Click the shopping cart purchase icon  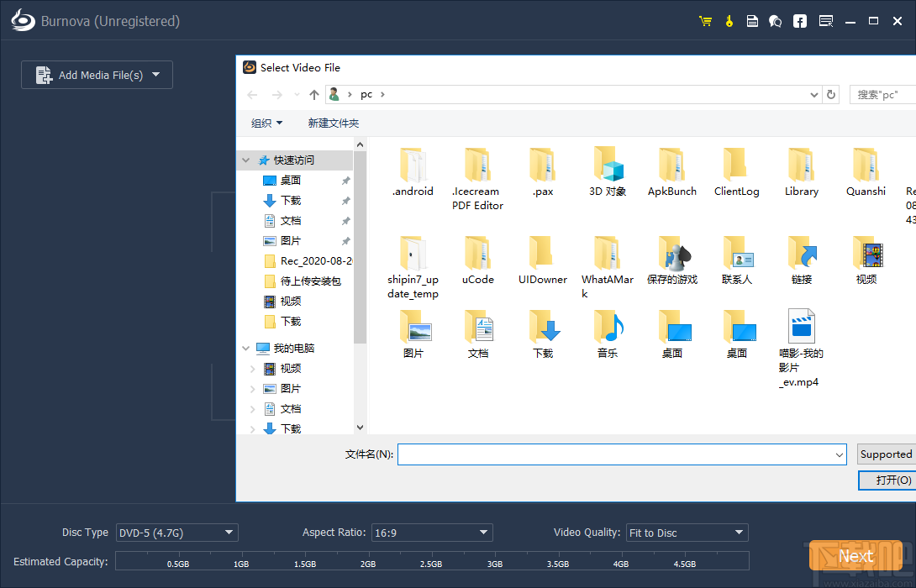[705, 21]
